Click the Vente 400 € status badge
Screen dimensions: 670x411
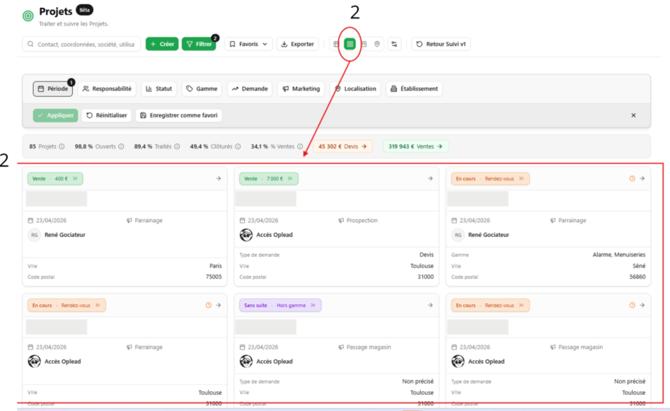point(55,179)
